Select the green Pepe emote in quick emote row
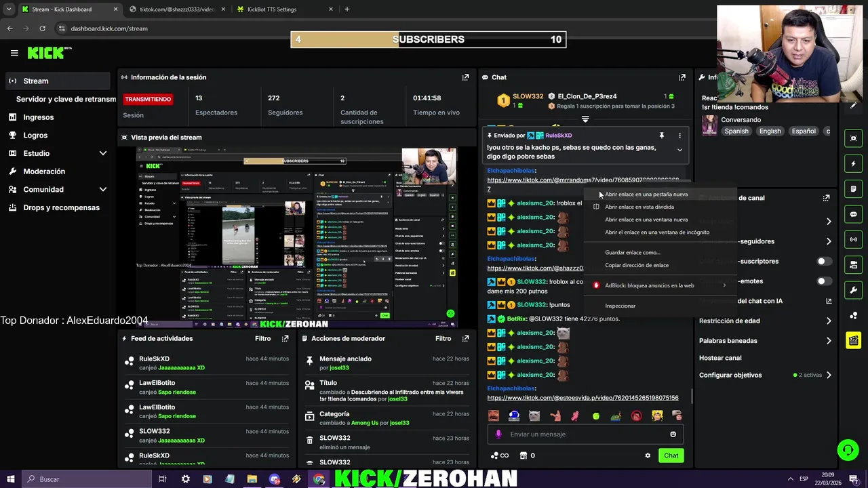The width and height of the screenshot is (868, 488). (616, 415)
